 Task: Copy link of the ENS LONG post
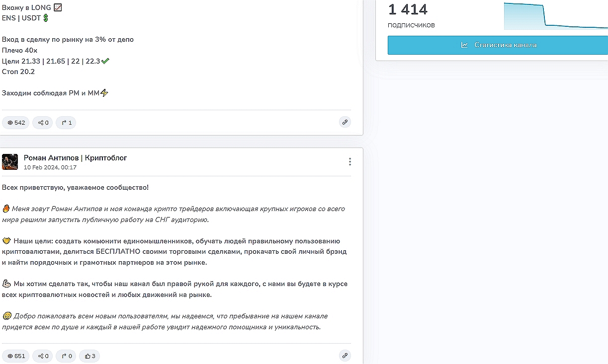[345, 122]
